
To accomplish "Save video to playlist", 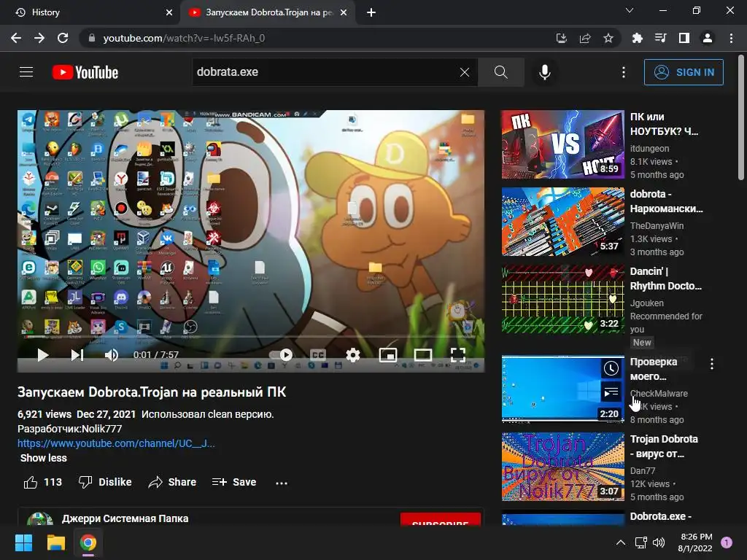I will tap(234, 483).
